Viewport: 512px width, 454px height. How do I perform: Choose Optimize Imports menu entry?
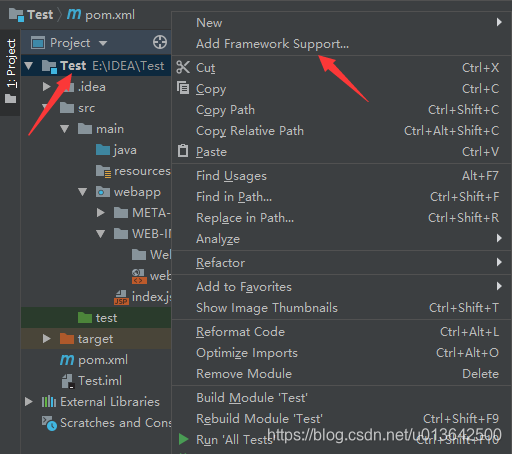pyautogui.click(x=341, y=353)
